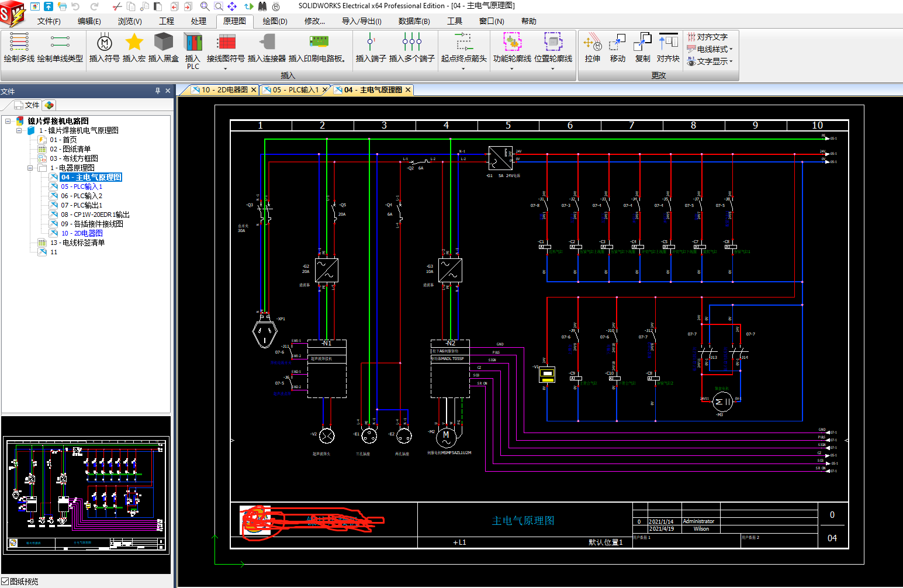This screenshot has width=903, height=588.
Task: Open the 数据库(B) menu
Action: (414, 21)
